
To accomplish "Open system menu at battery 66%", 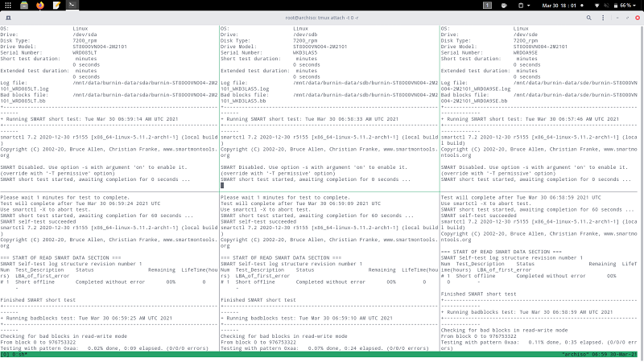I will click(x=627, y=5).
